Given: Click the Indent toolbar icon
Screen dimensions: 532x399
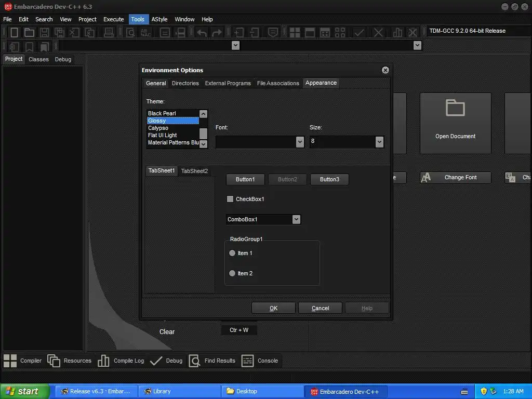Looking at the screenshot, I should click(238, 33).
